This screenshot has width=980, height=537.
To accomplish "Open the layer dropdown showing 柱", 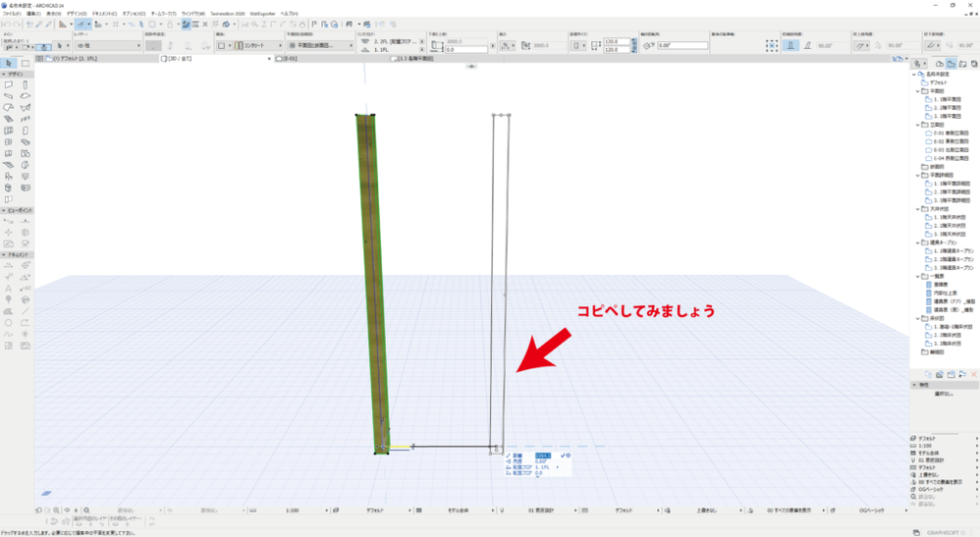I will (108, 45).
